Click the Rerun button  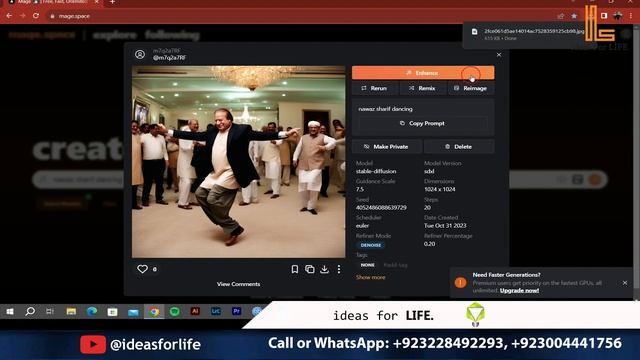coord(374,88)
